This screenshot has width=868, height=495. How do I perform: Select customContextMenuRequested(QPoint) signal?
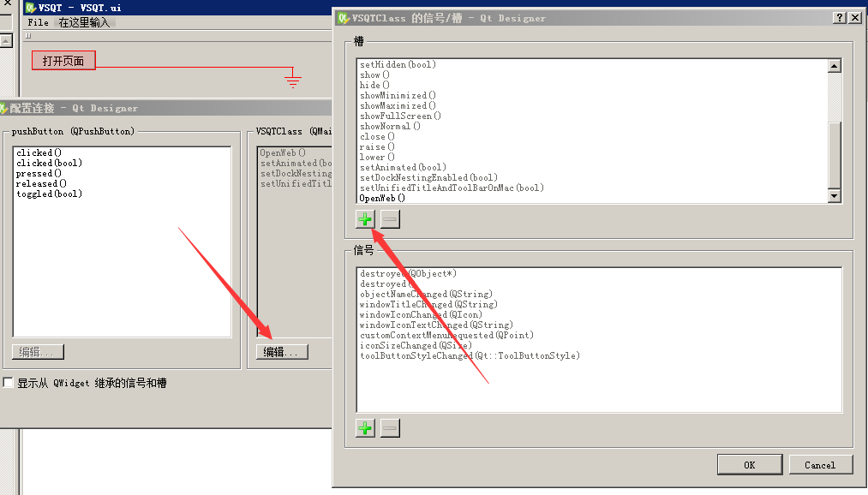tap(446, 335)
